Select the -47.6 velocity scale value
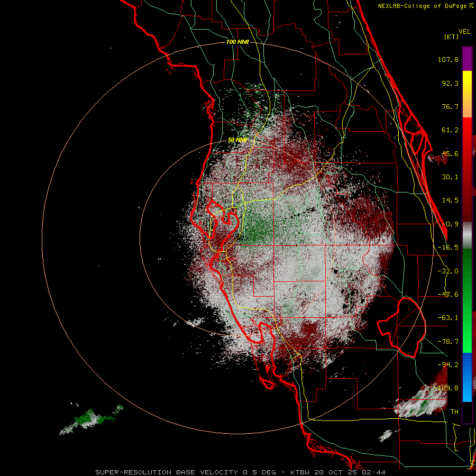The width and height of the screenshot is (476, 476). 448,295
